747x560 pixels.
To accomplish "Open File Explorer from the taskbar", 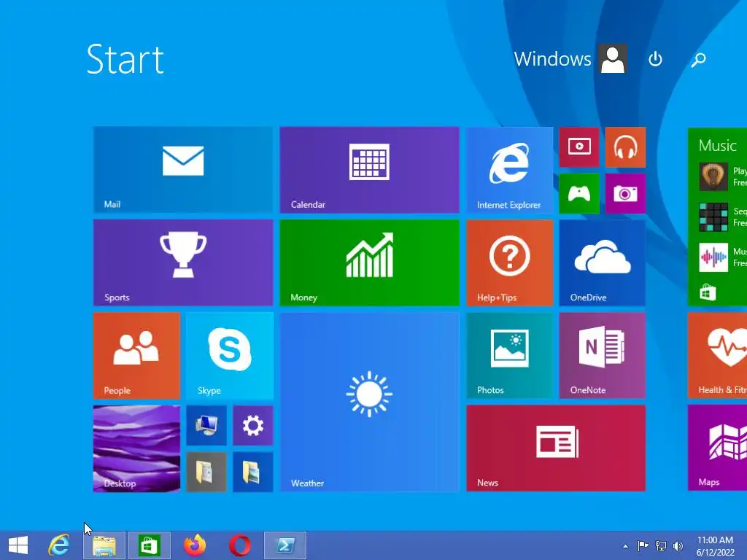I will [x=104, y=545].
